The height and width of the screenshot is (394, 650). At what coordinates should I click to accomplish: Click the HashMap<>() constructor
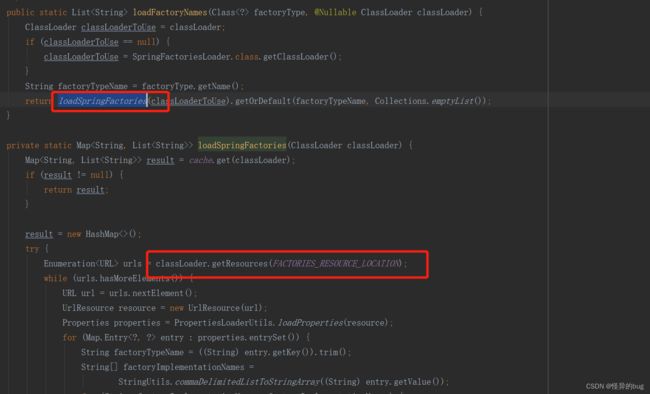pos(111,234)
